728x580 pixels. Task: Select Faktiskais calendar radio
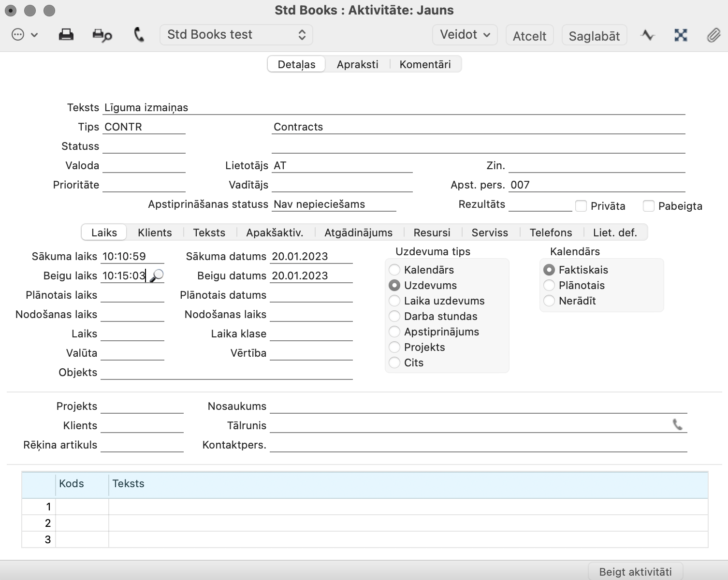click(x=549, y=270)
